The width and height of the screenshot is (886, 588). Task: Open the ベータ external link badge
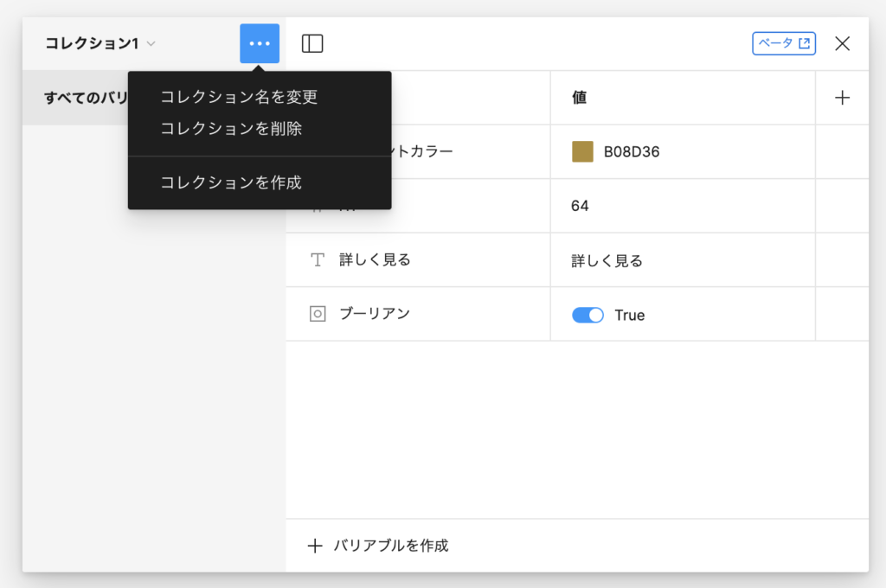(784, 43)
